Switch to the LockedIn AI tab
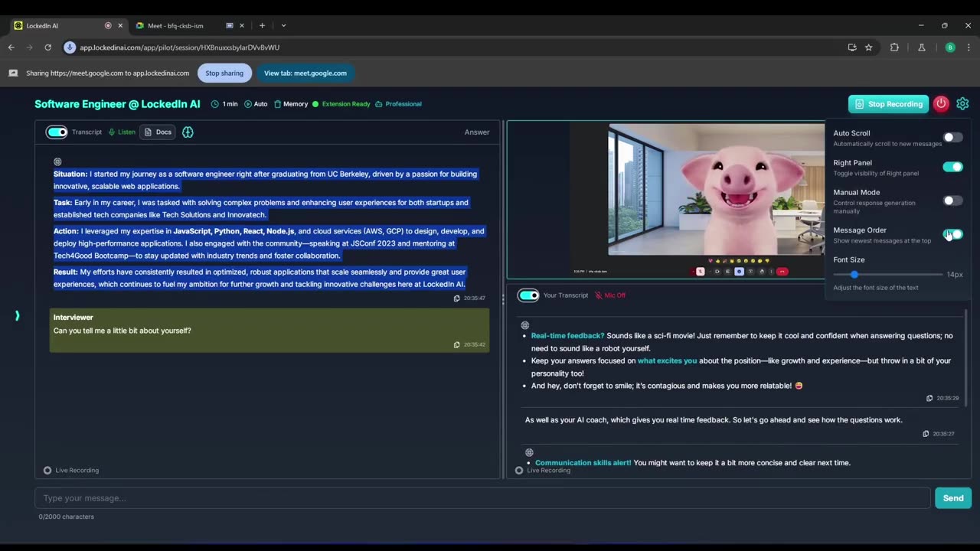The width and height of the screenshot is (980, 551). [68, 25]
